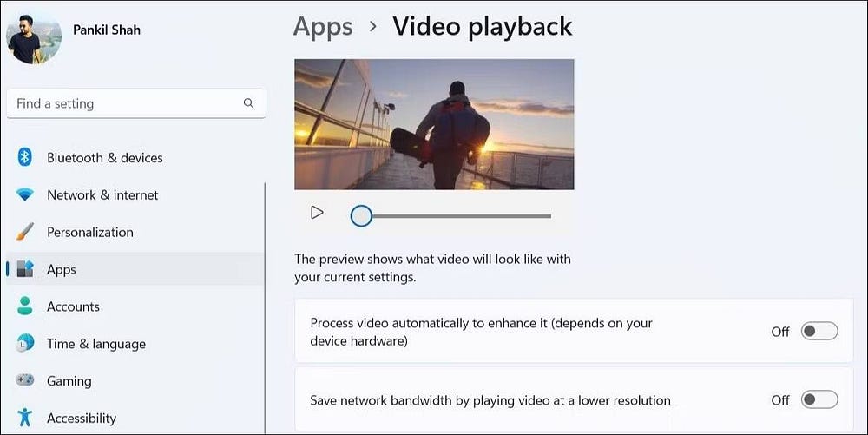Viewport: 868px width, 435px height.
Task: Play the video preview
Action: pyautogui.click(x=317, y=213)
